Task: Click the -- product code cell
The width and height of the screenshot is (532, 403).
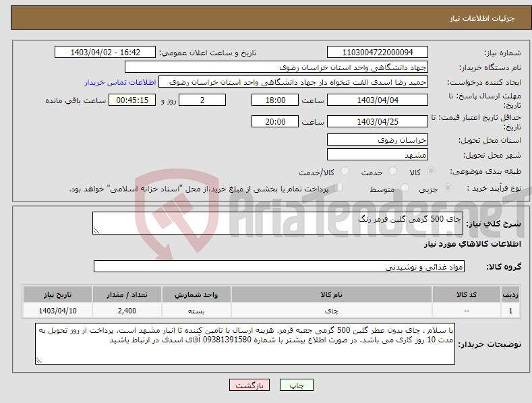Action: (467, 311)
